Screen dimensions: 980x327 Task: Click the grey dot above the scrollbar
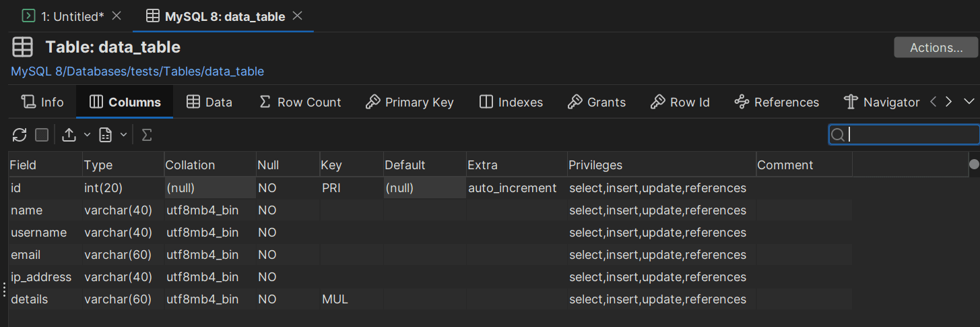tap(974, 164)
